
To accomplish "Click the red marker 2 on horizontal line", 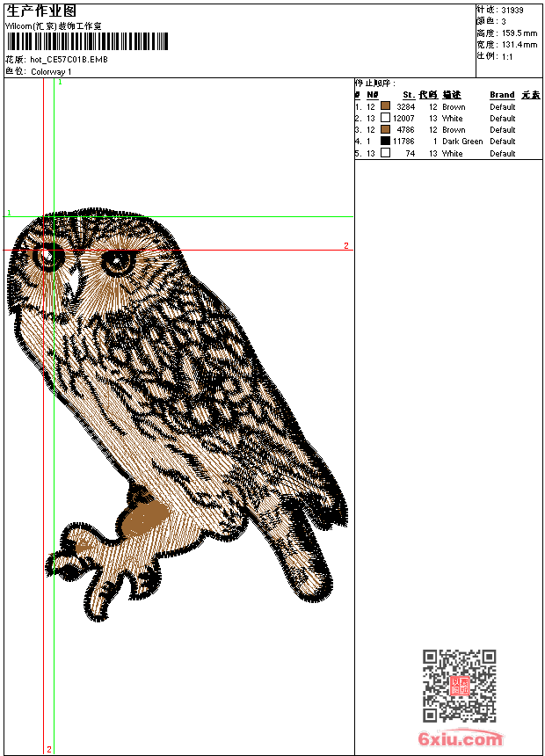I will [345, 245].
